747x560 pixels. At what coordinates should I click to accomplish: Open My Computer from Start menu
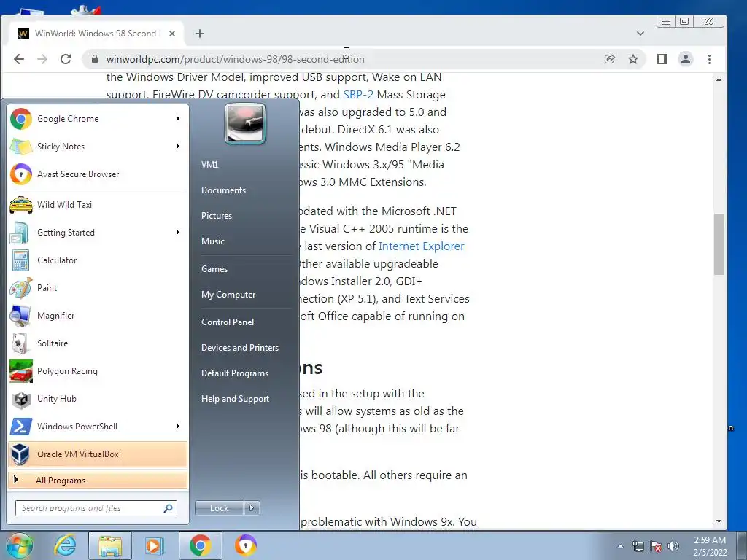click(x=228, y=295)
